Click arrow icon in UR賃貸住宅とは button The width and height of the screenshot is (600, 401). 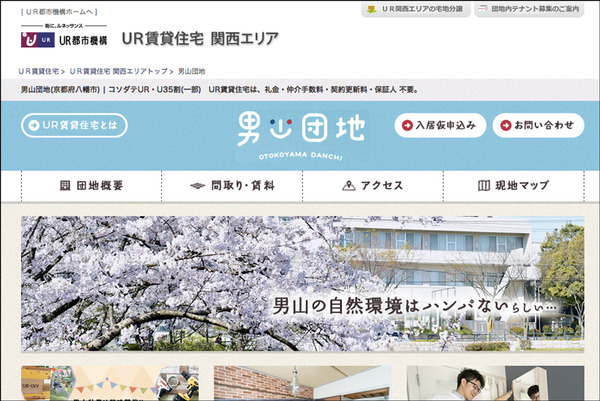pos(34,125)
